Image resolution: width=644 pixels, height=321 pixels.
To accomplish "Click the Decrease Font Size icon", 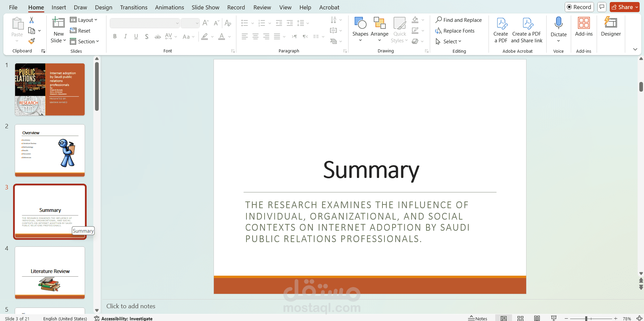I will (x=217, y=23).
